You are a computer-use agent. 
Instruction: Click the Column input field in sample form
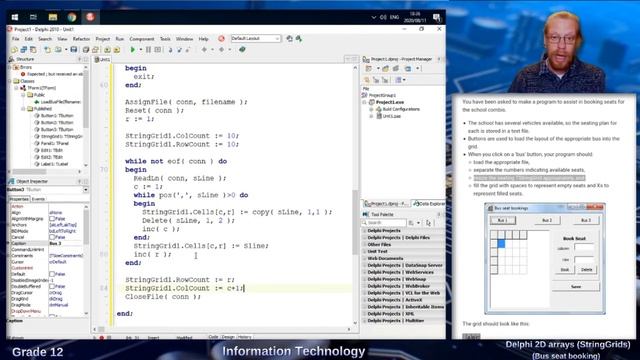click(x=584, y=247)
